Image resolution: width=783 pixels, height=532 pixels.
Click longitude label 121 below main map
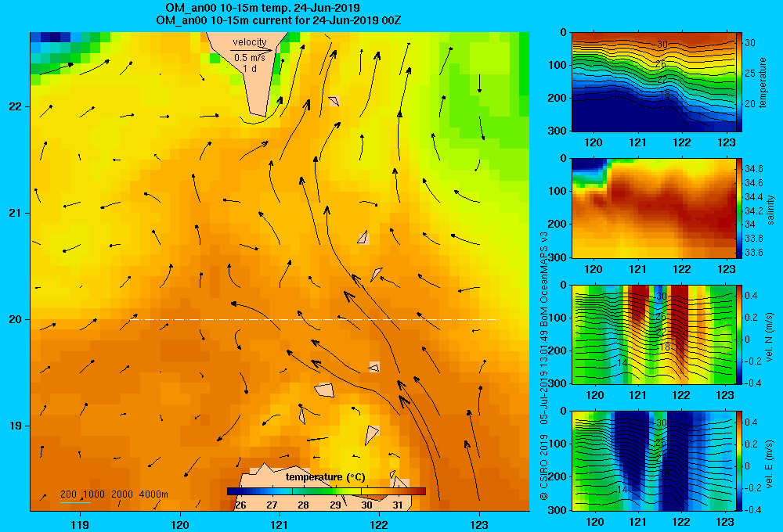click(x=280, y=524)
